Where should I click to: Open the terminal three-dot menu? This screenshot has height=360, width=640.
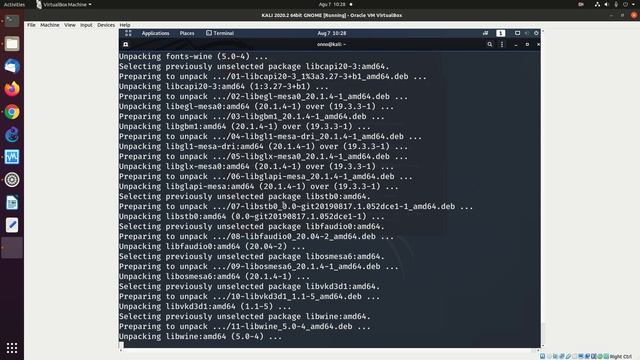(x=502, y=44)
